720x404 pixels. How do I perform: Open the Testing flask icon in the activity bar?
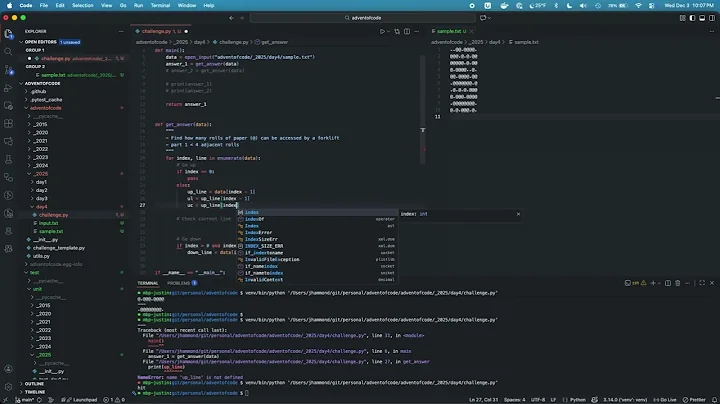click(x=8, y=159)
